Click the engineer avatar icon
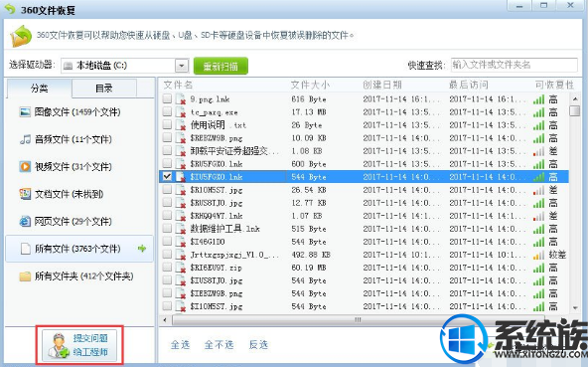This screenshot has height=367, width=588. click(59, 345)
